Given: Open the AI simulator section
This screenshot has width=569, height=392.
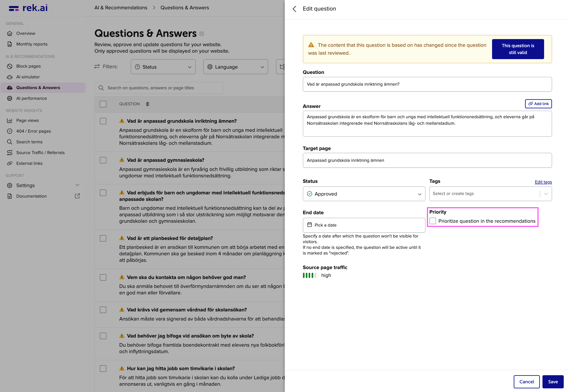Looking at the screenshot, I should [x=28, y=77].
